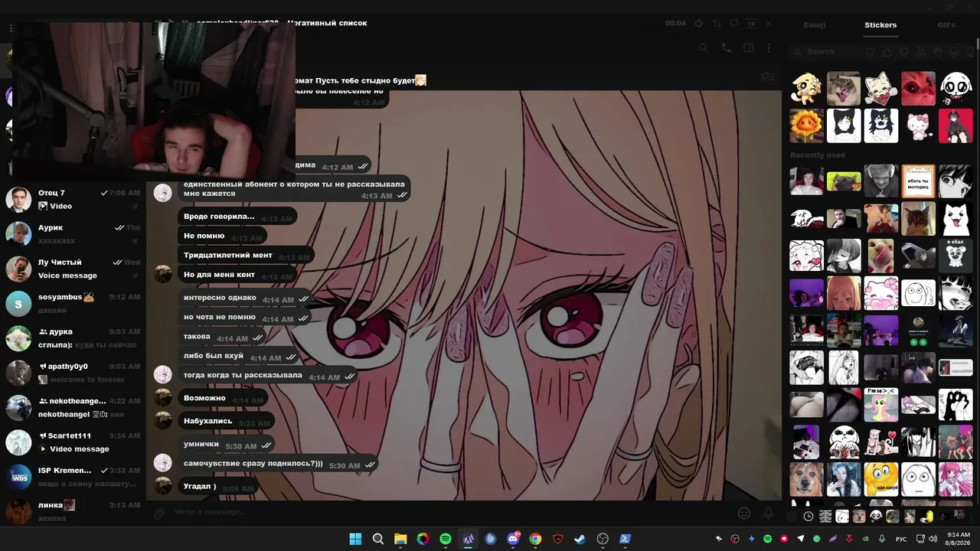Pick the yellow puppy sticker
The image size is (980, 551).
[x=806, y=88]
